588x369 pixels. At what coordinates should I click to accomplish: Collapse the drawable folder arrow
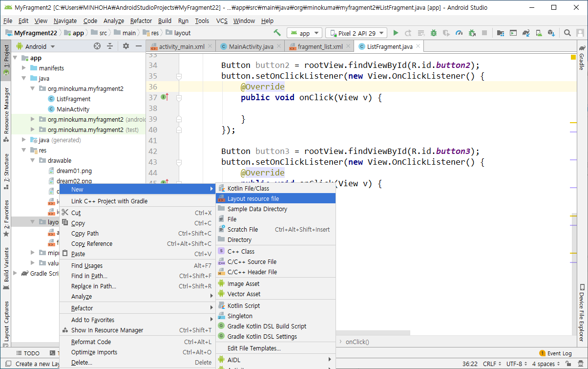pyautogui.click(x=33, y=160)
